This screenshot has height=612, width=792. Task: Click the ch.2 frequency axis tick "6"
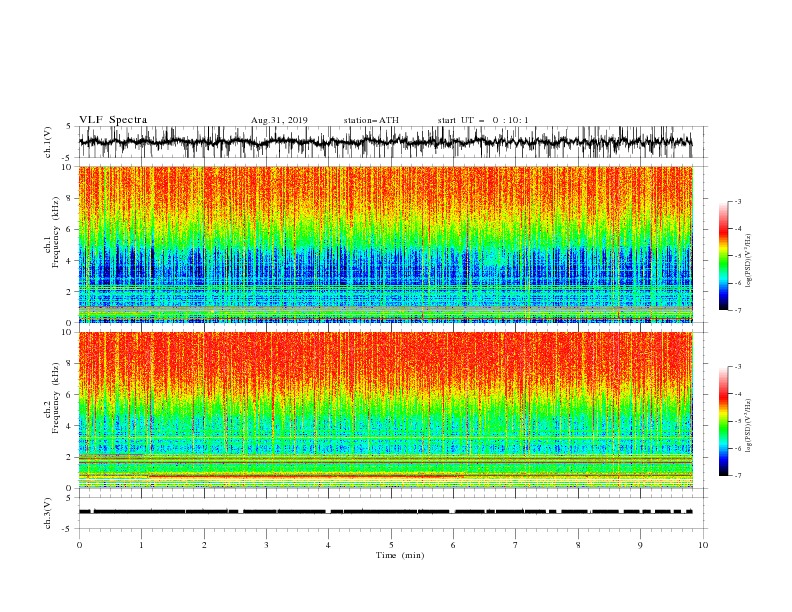(x=70, y=395)
